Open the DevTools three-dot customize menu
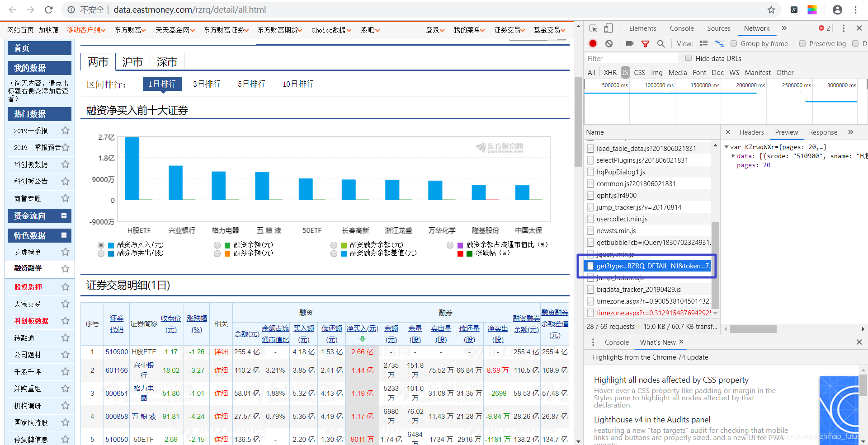Viewport: 868px width, 445px height. pos(843,28)
